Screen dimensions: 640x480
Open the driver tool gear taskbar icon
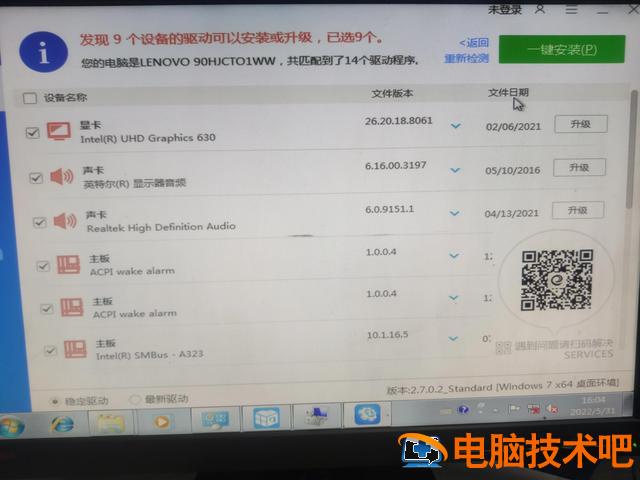click(x=367, y=414)
